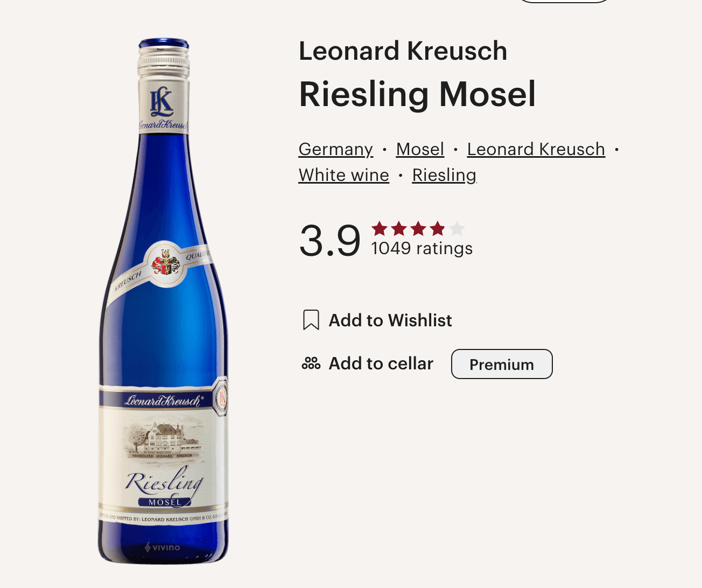Image resolution: width=702 pixels, height=588 pixels.
Task: Click the fourth red rating star
Action: (438, 229)
